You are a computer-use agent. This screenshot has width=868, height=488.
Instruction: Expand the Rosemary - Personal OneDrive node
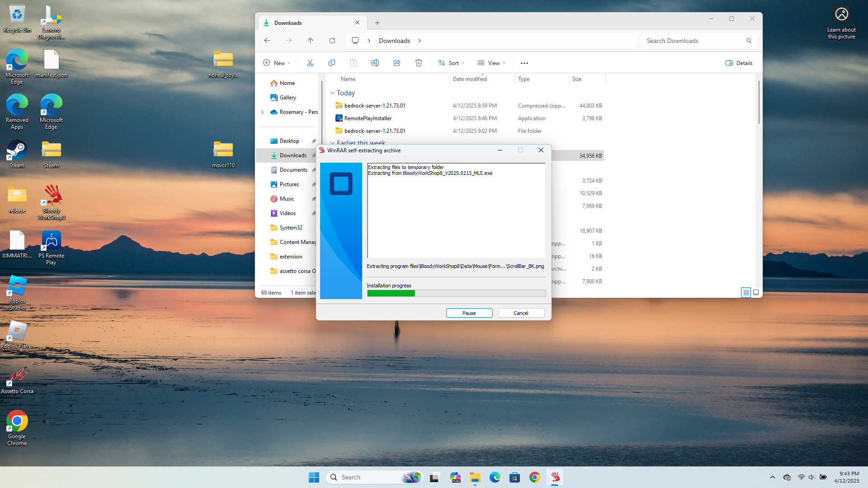[262, 112]
